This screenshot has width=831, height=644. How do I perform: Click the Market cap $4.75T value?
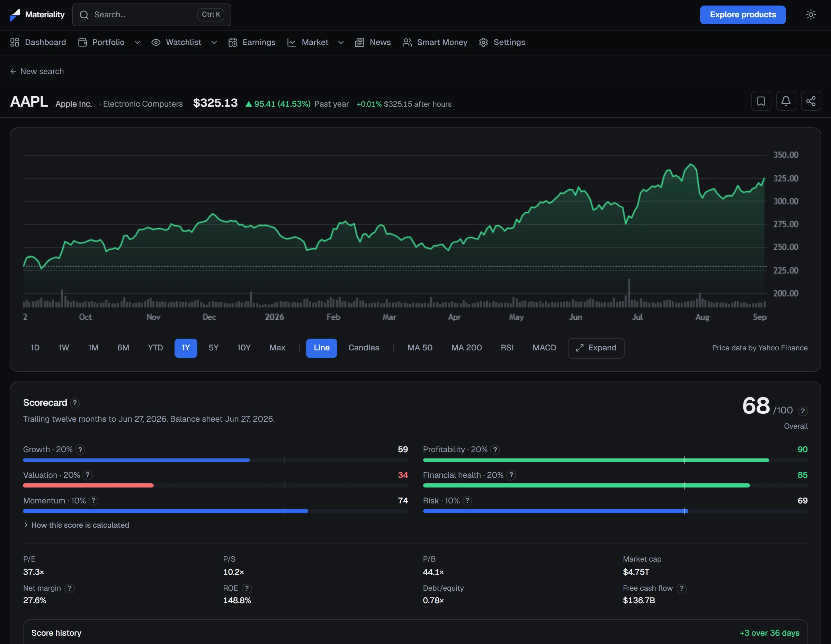636,572
